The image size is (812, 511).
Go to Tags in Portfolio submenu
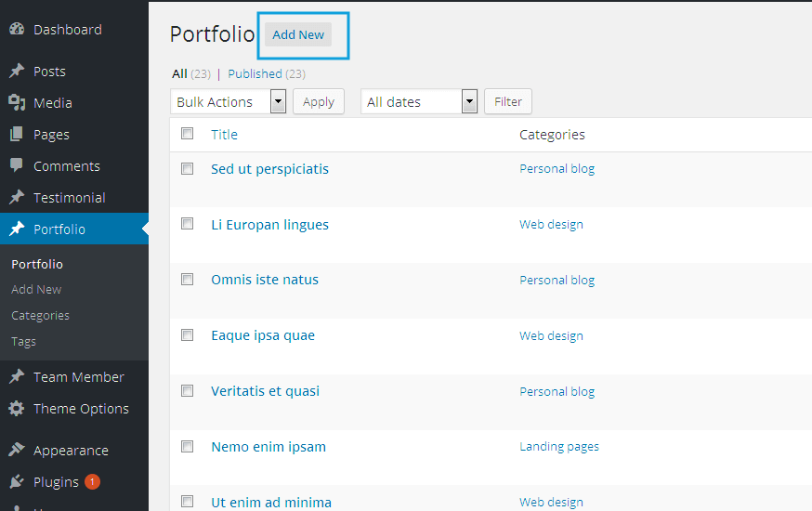pyautogui.click(x=23, y=342)
